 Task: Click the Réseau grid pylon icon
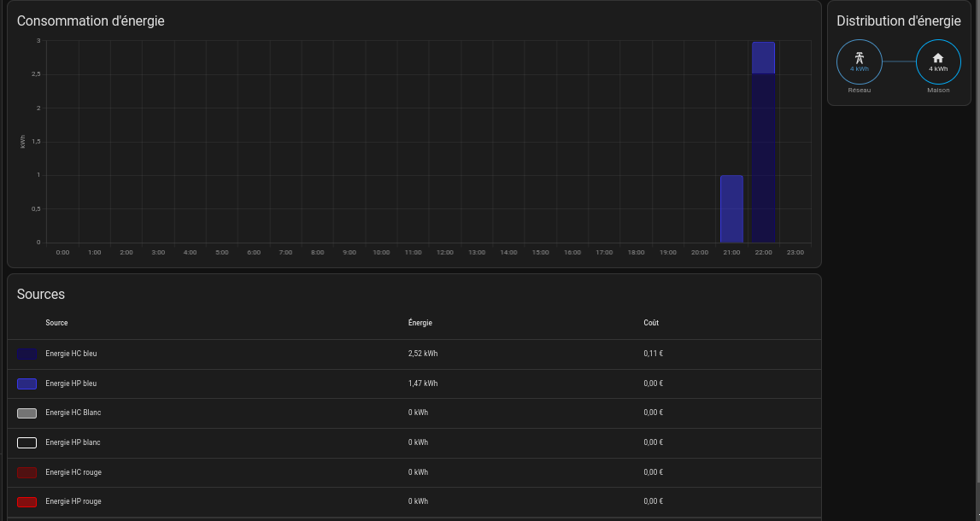tap(859, 57)
